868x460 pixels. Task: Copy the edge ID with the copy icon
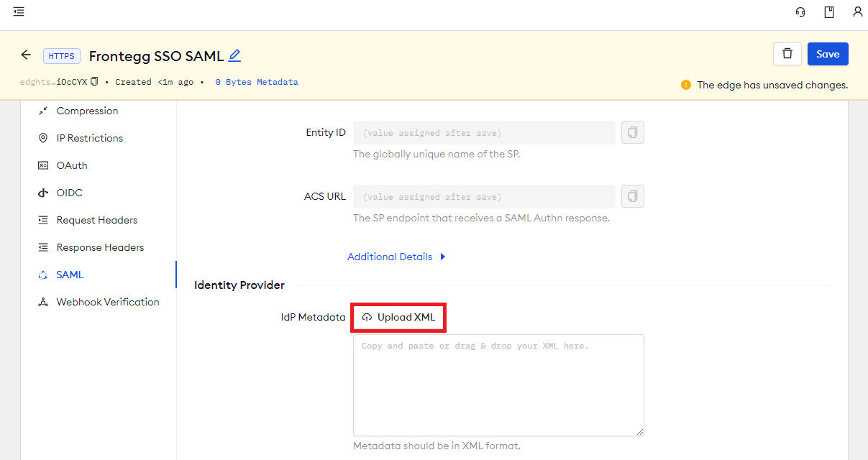(94, 81)
